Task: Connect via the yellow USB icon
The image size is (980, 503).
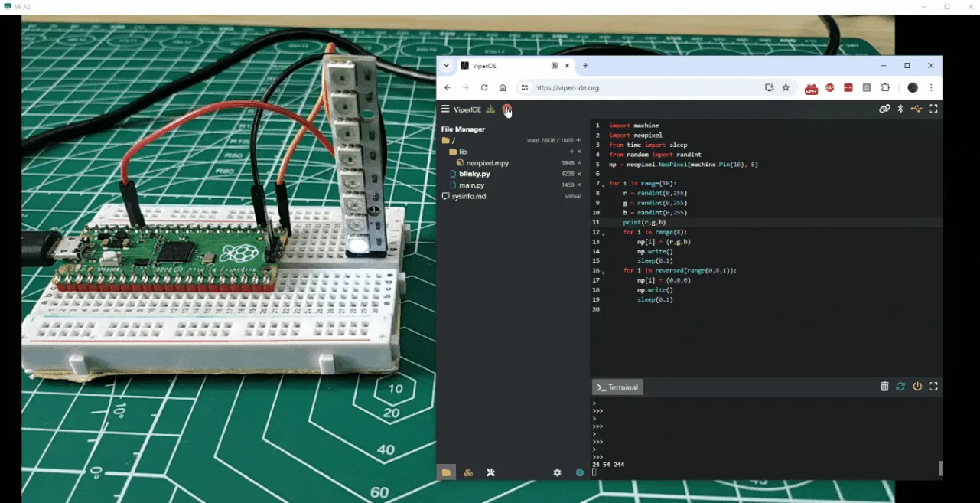Action: pos(917,109)
